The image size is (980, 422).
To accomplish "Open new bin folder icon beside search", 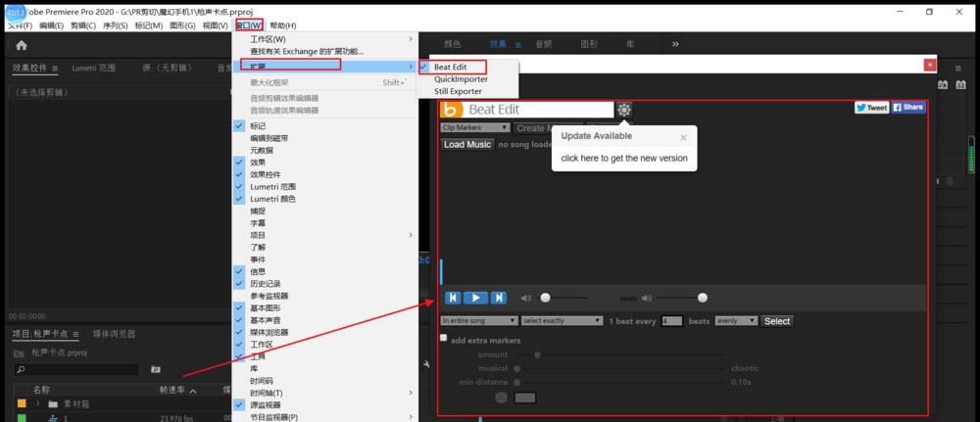I will tap(155, 370).
